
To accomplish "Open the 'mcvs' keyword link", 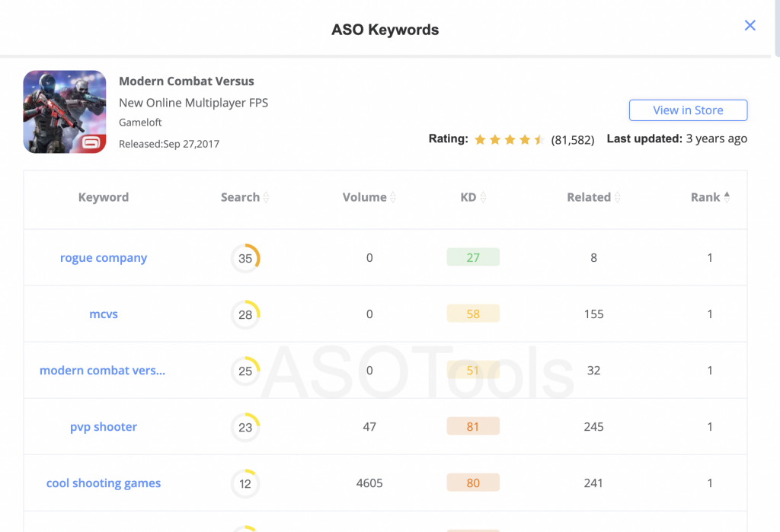I will coord(104,314).
